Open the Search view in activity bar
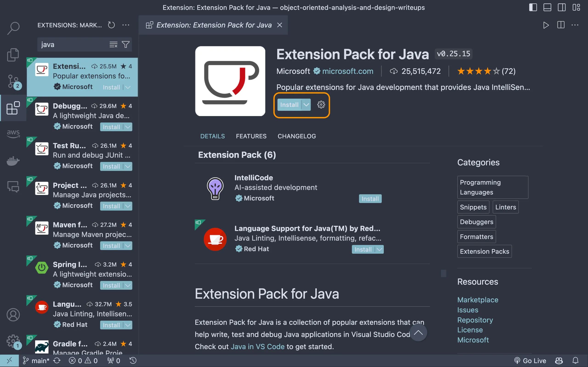Image resolution: width=588 pixels, height=367 pixels. click(x=13, y=28)
